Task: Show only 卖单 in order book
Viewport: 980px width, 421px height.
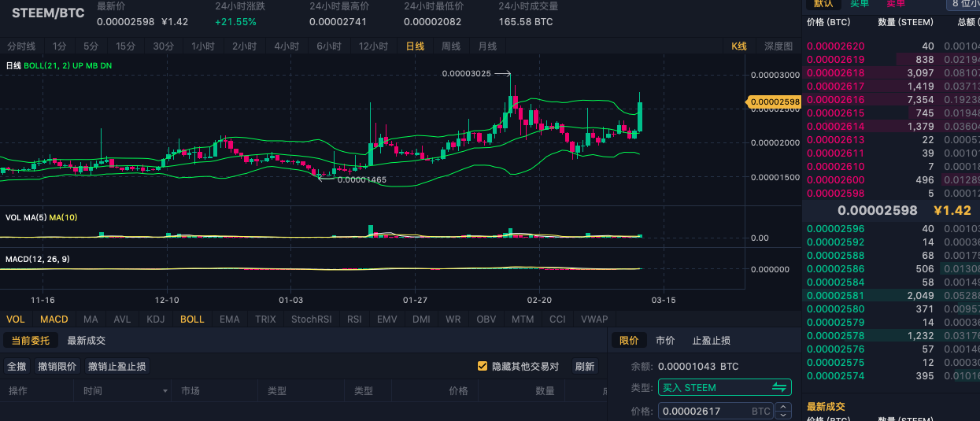Action: tap(896, 3)
